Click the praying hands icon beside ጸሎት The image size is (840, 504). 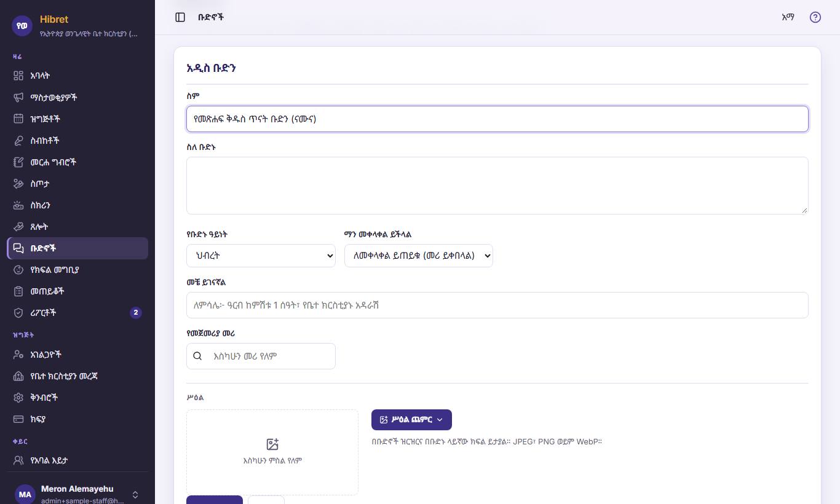point(18,226)
